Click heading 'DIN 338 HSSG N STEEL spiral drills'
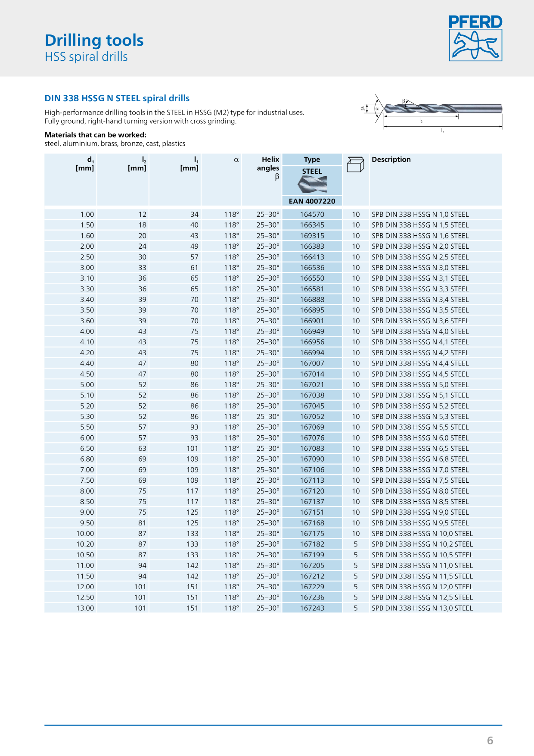This screenshot has height=756, width=534. point(117,98)
